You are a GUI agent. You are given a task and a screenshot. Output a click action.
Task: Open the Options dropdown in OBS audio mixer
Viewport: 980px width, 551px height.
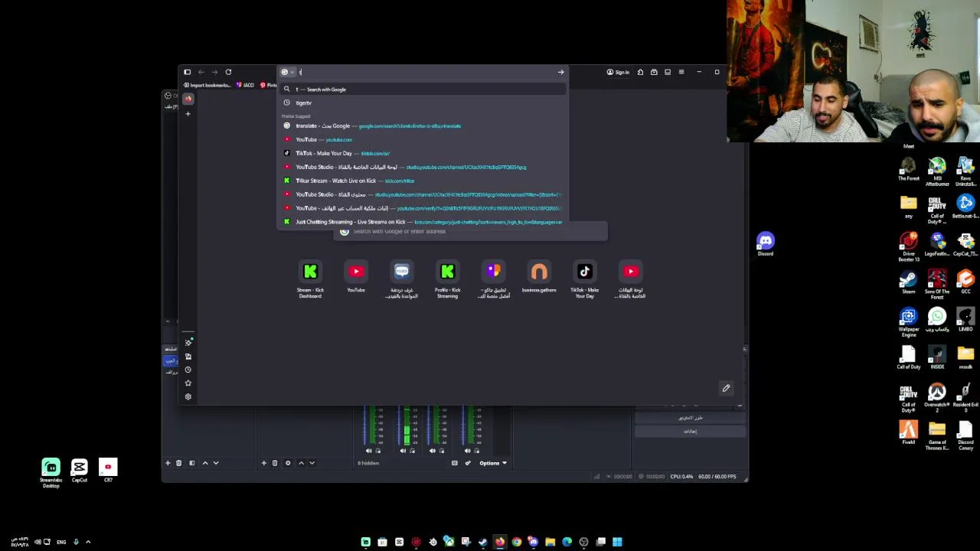pyautogui.click(x=493, y=463)
